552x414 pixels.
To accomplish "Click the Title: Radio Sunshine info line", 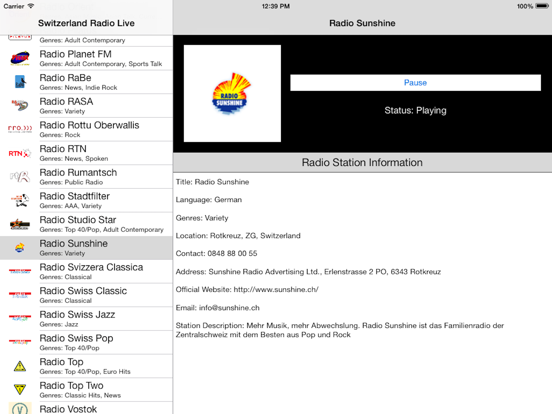I will click(212, 182).
